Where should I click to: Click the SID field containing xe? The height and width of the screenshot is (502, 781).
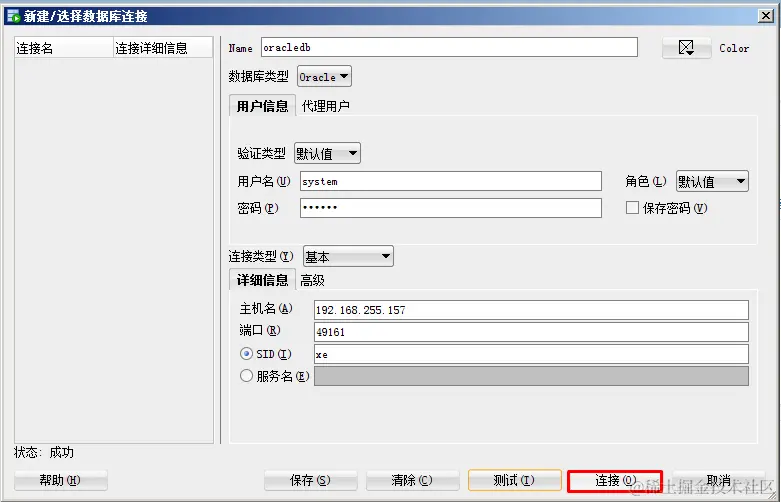coord(531,354)
